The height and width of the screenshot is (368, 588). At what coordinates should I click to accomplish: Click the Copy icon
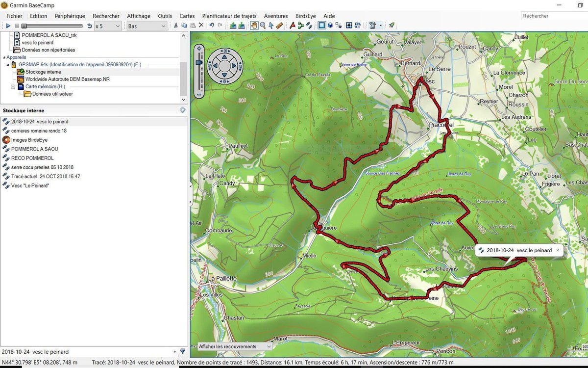pos(184,26)
